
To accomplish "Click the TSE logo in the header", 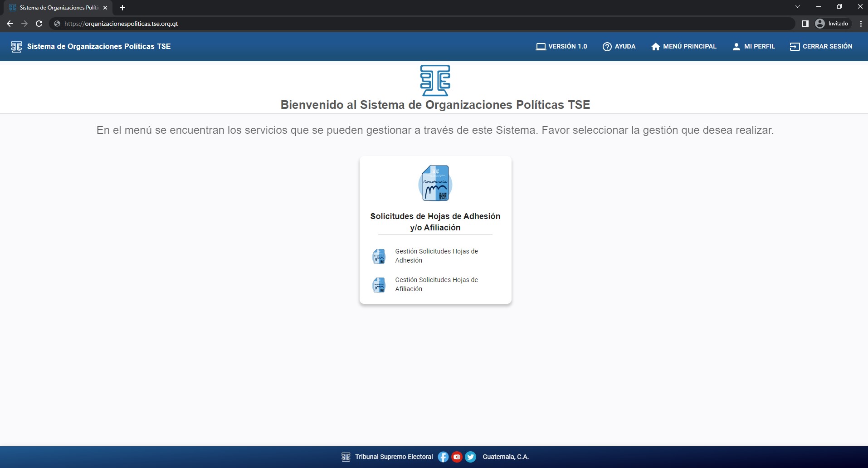I will (x=16, y=46).
